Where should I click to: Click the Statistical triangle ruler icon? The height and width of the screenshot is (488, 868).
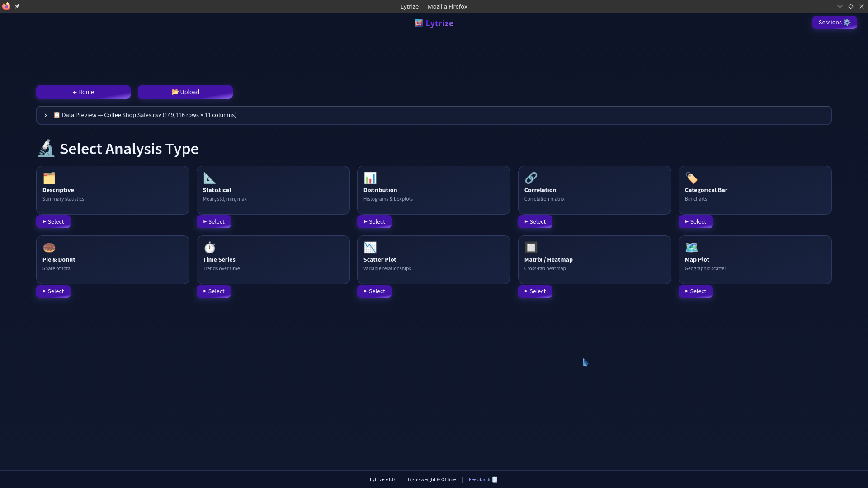tap(209, 178)
